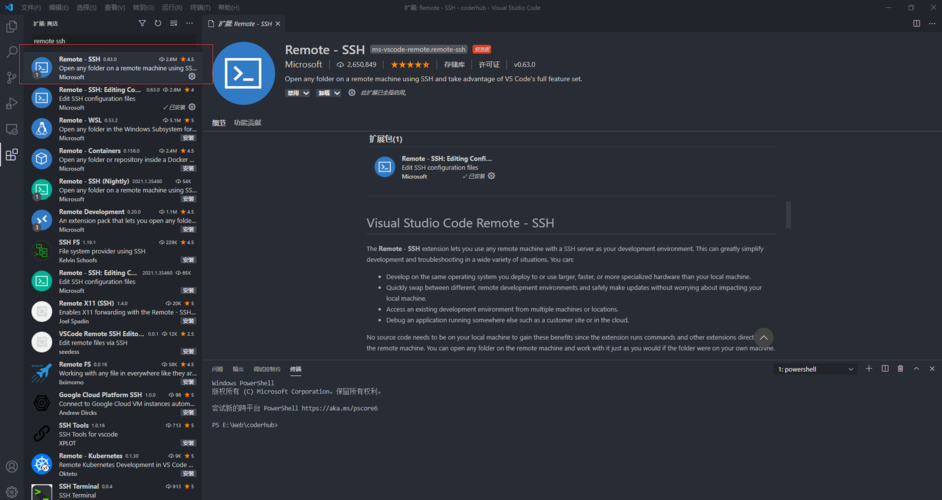This screenshot has height=500, width=942.
Task: Expand the 禁用 (disable) dropdown arrow
Action: 306,93
